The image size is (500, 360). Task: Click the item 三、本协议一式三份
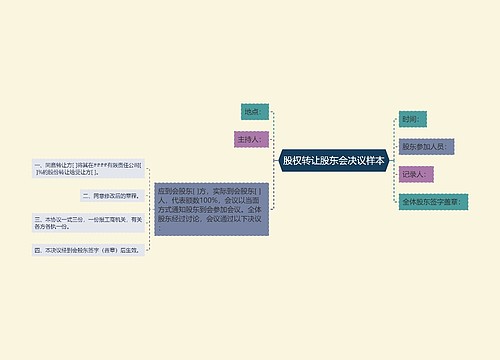(x=88, y=223)
